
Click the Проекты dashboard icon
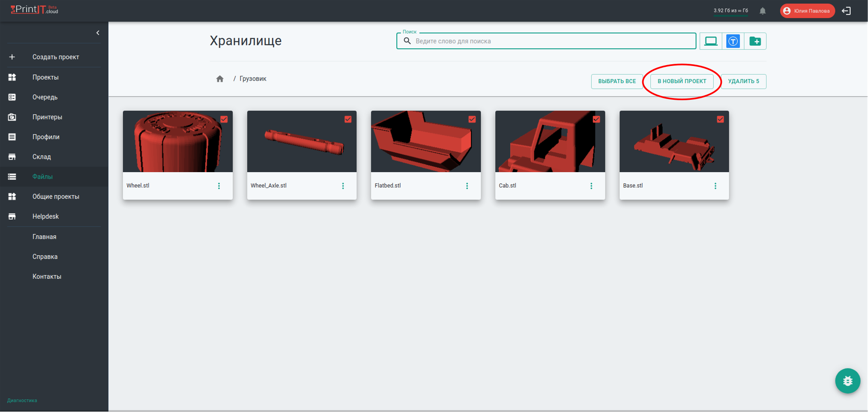(x=12, y=77)
